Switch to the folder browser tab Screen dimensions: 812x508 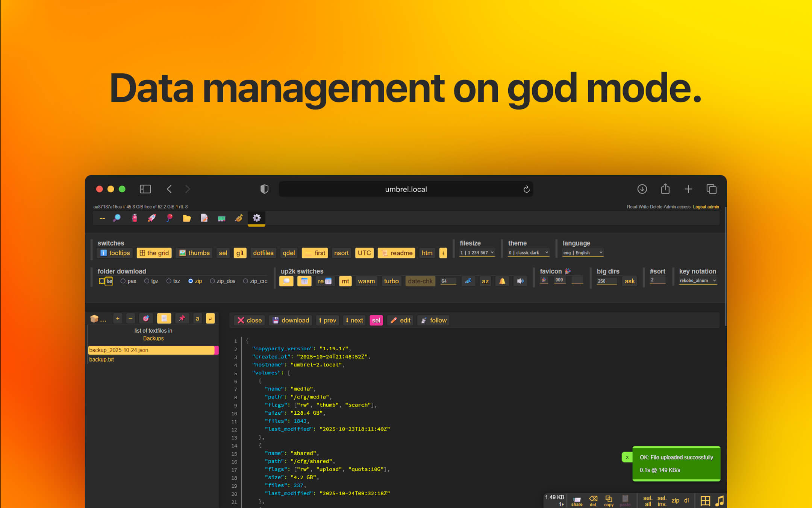click(x=187, y=218)
